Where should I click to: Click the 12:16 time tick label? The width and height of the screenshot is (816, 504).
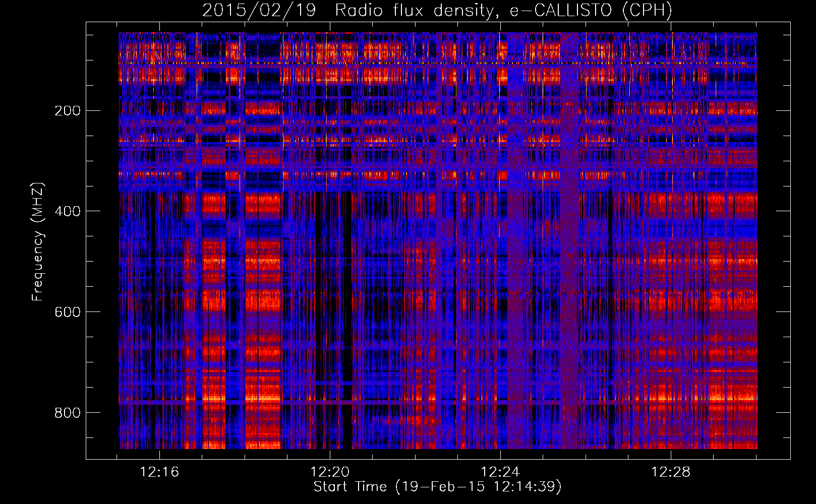click(159, 472)
